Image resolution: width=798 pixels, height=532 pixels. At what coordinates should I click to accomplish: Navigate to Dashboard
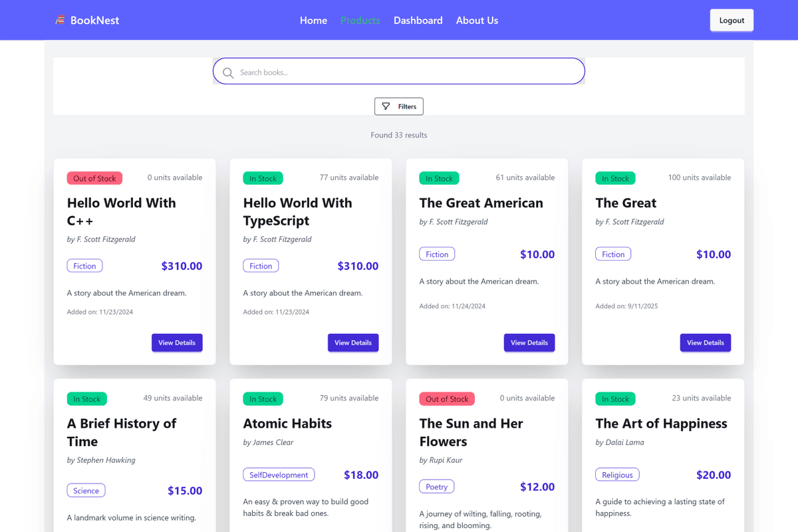tap(418, 21)
